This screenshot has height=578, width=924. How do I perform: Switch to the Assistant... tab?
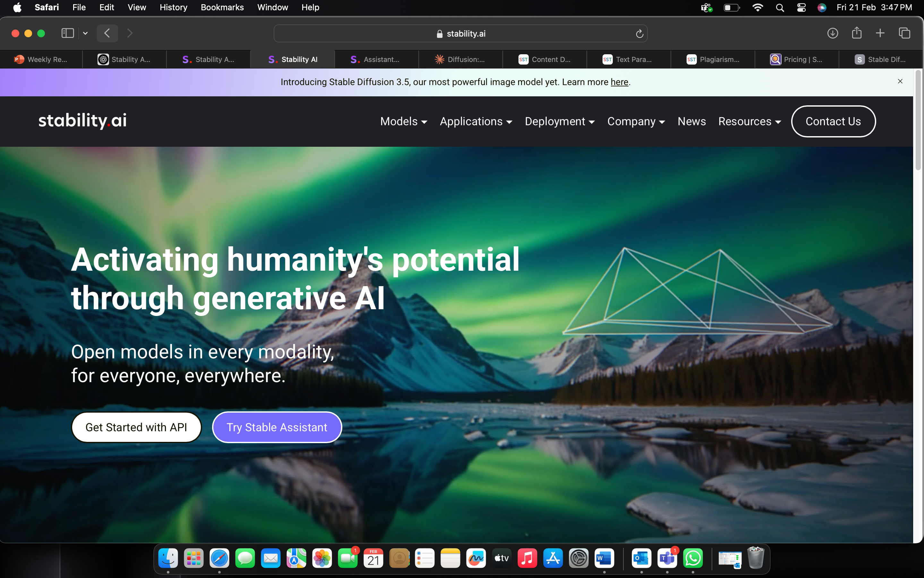(376, 59)
